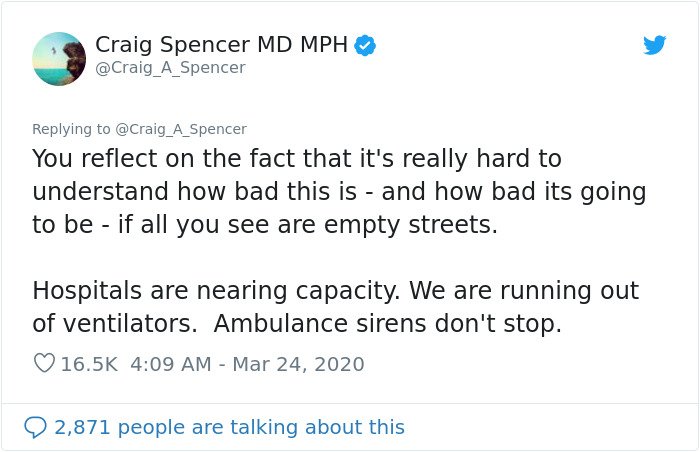Click the 'You reflect on the fact' paragraph
Image resolution: width=700 pixels, height=452 pixels.
click(x=339, y=192)
